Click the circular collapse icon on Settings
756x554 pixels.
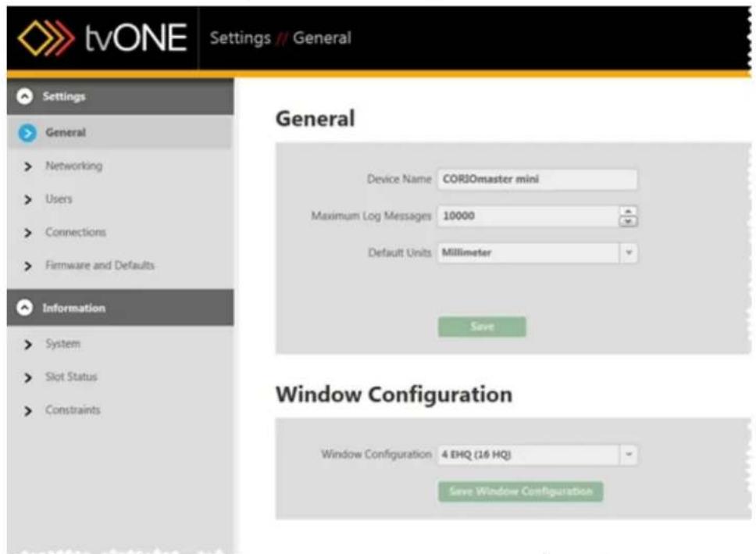coord(24,97)
